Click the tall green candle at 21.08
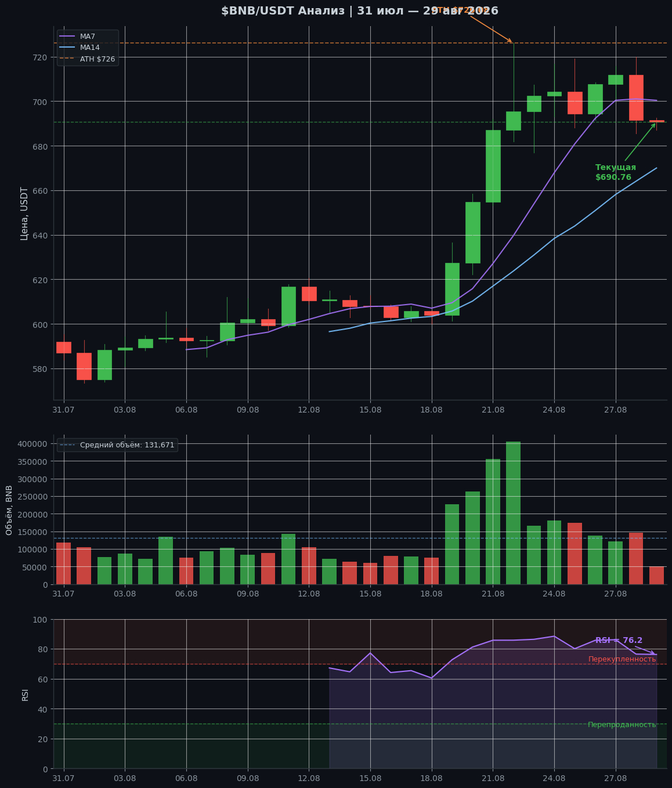Screen dimensions: 672x788 (493, 166)
